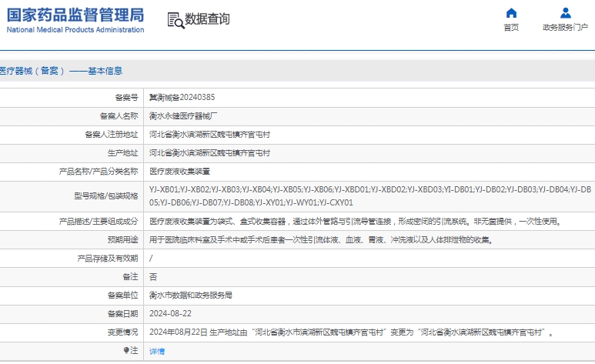Viewport: 595px width, 364px height.
Task: Open the 详情 link
Action: point(157,351)
